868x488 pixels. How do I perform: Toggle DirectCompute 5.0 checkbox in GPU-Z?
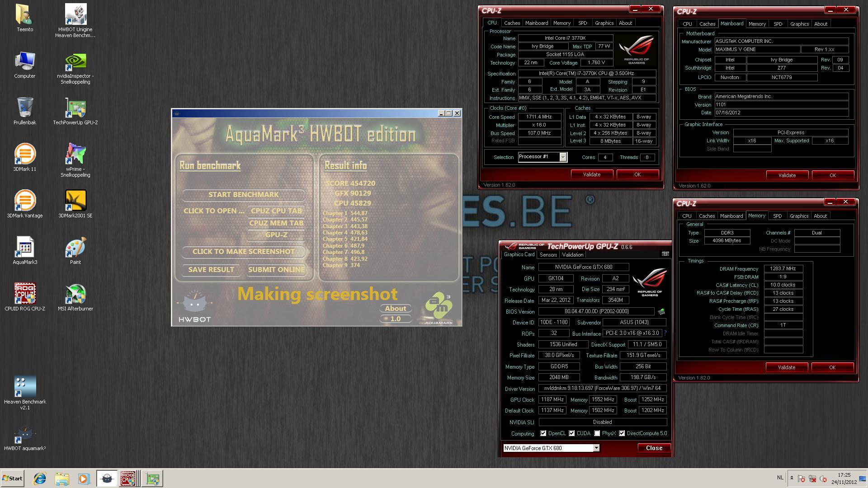pos(622,433)
